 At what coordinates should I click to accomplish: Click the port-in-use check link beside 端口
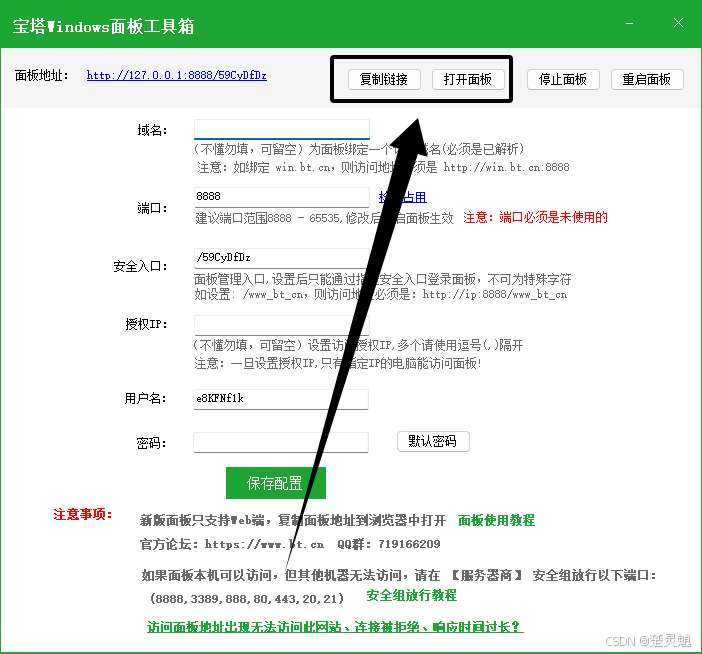point(402,197)
